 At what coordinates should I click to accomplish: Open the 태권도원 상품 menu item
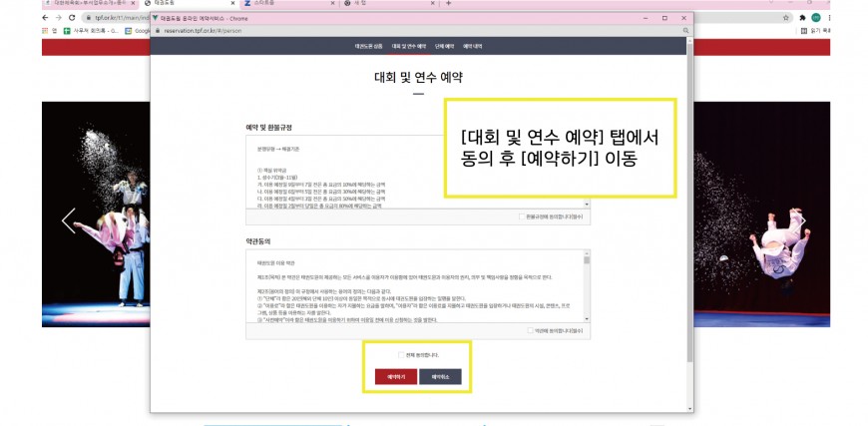[x=368, y=46]
